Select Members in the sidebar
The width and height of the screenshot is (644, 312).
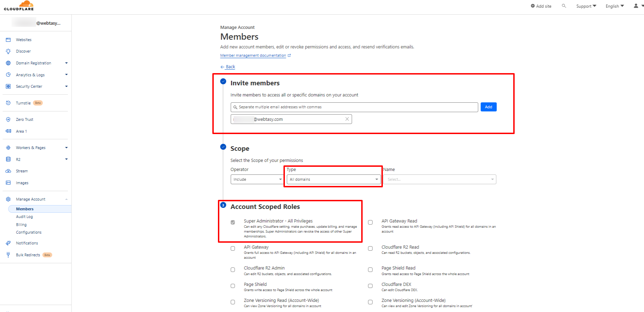40,209
